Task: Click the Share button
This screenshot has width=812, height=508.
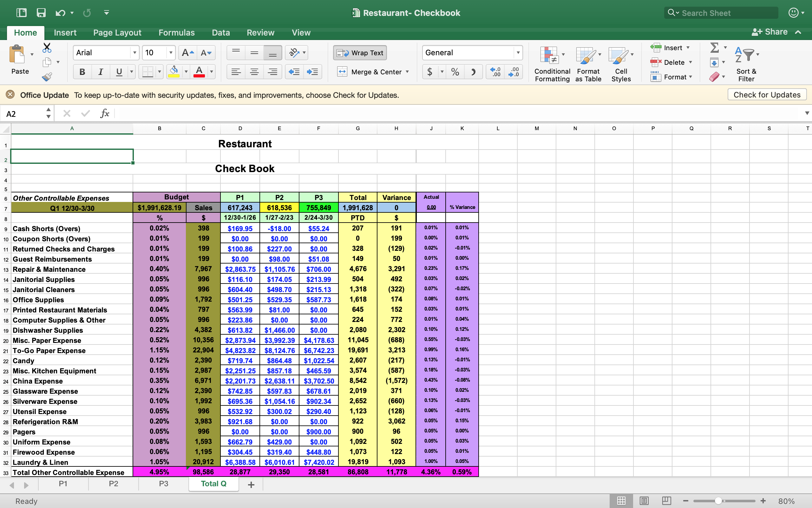Action: tap(770, 32)
